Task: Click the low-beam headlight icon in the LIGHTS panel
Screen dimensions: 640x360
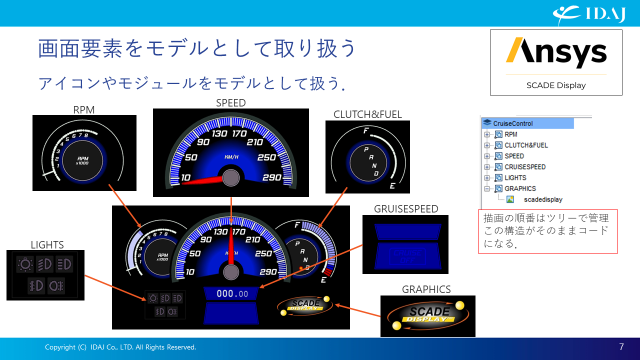Action: click(44, 264)
